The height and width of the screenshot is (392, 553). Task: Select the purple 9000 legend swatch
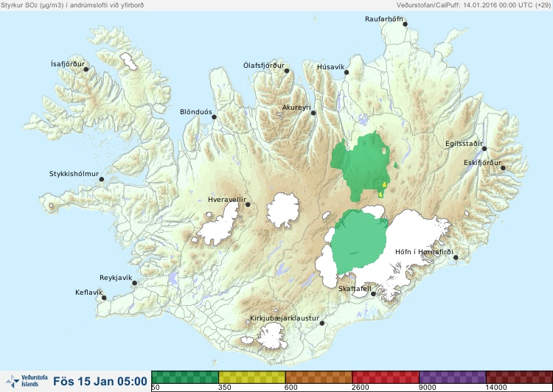pyautogui.click(x=453, y=377)
